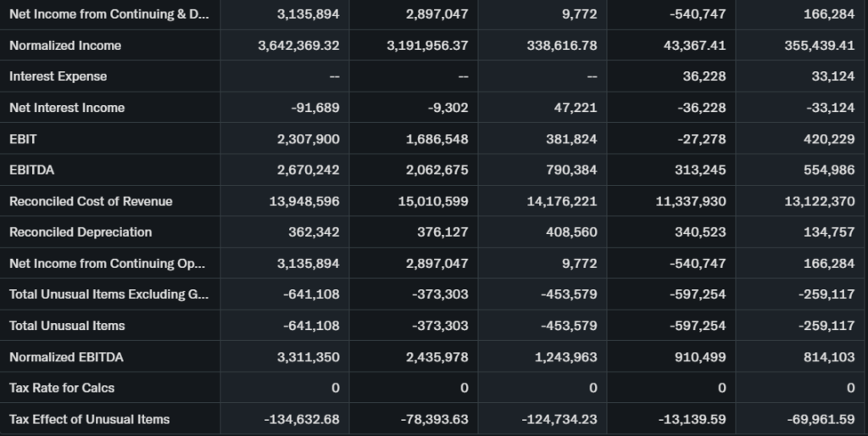Screen dimensions: 868x436
Task: Select the EBIT row label
Action: (x=23, y=138)
